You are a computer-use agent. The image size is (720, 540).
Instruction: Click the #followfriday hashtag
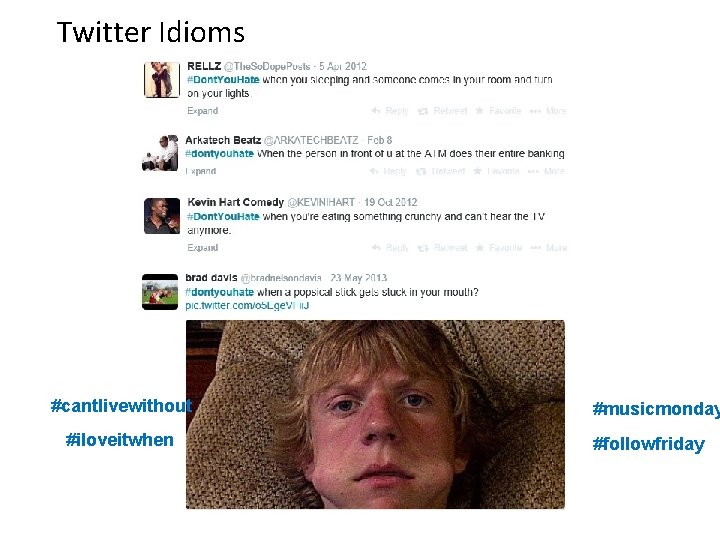648,444
